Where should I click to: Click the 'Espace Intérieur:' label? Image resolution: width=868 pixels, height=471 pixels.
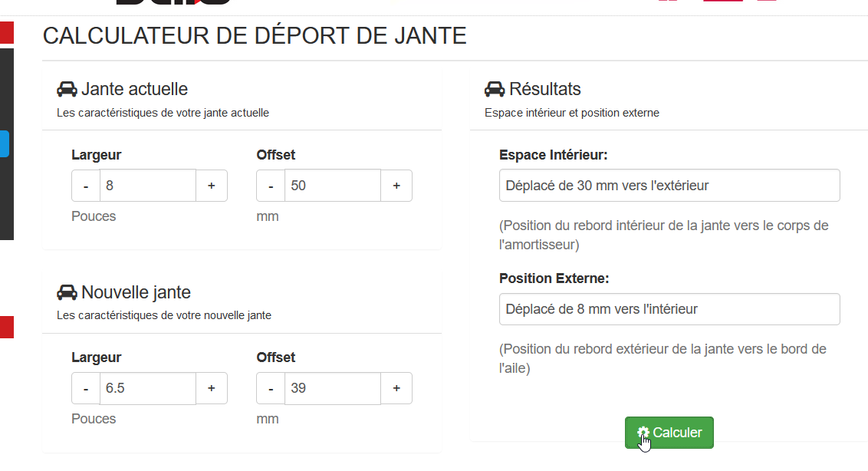[553, 155]
